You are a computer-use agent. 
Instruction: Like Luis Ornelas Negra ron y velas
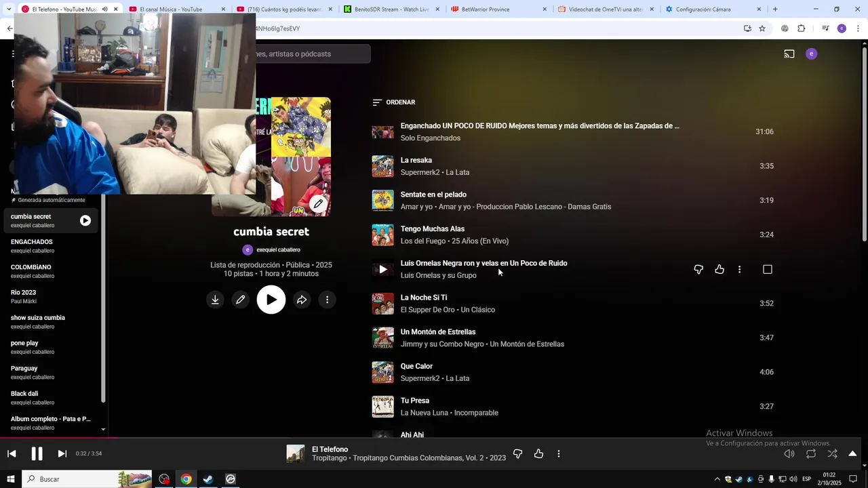click(719, 269)
